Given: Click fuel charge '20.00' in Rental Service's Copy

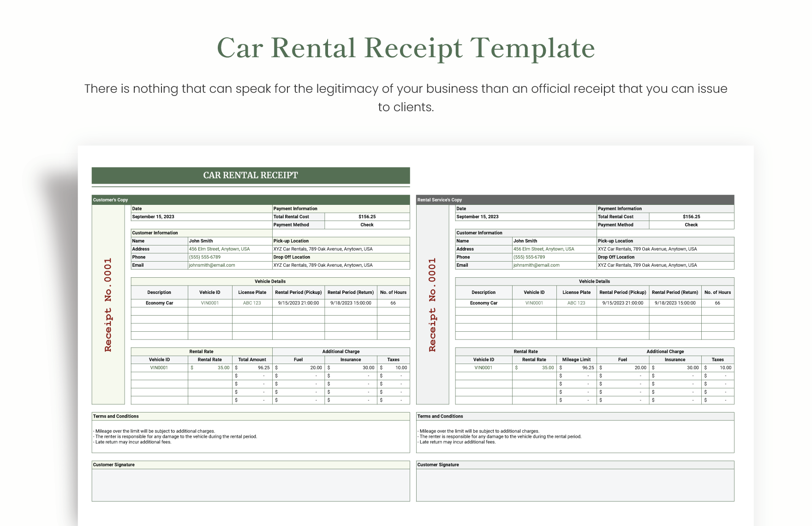Looking at the screenshot, I should click(640, 368).
